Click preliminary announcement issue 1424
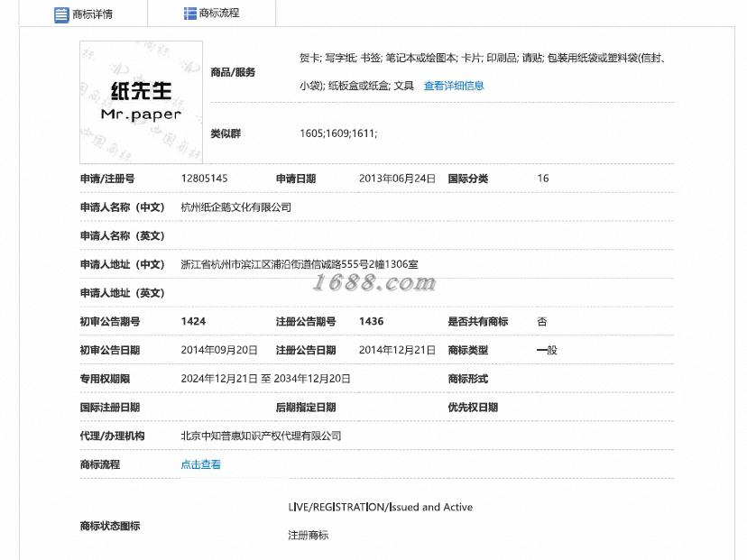The height and width of the screenshot is (560, 747). [193, 321]
